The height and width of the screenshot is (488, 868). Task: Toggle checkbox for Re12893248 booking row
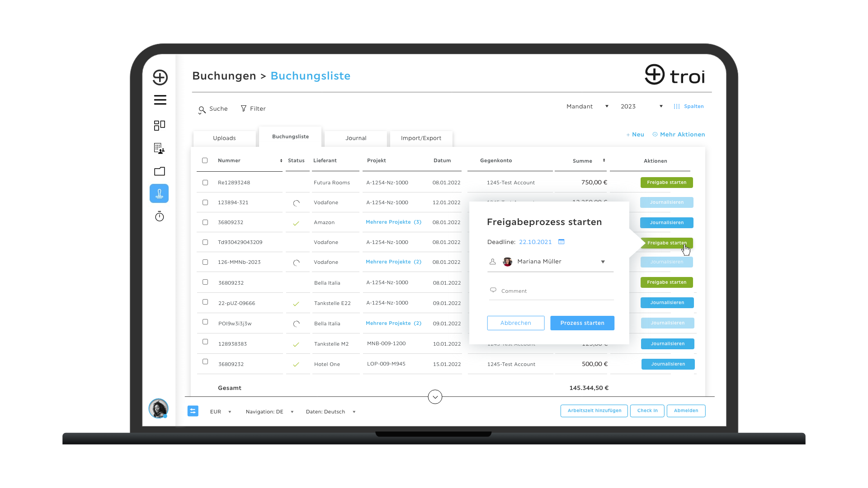pyautogui.click(x=205, y=182)
